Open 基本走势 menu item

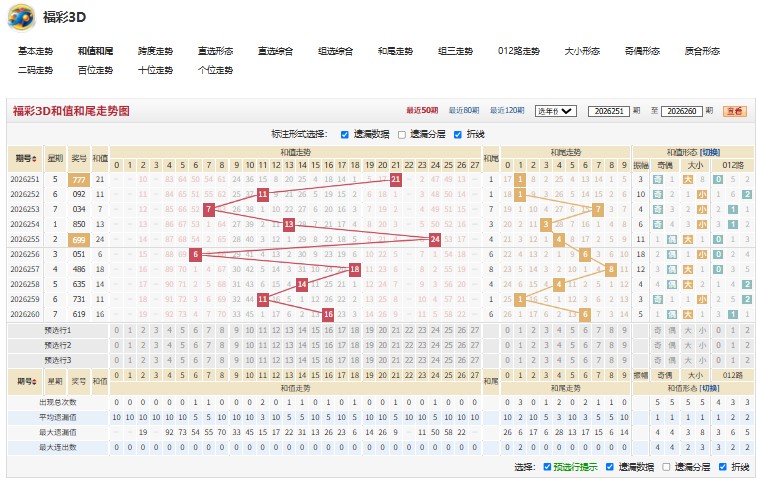(35, 51)
